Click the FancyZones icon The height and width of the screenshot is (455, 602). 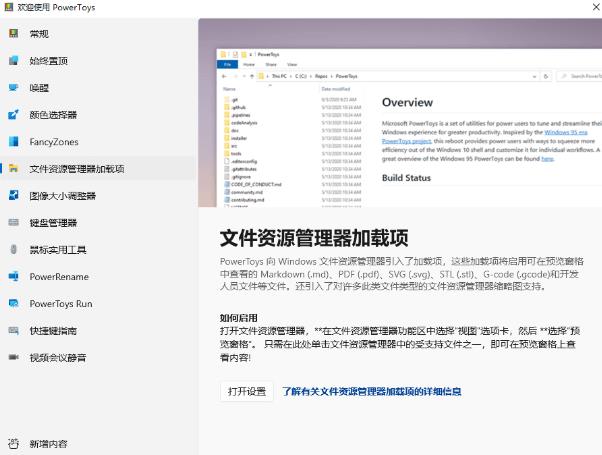click(13, 142)
